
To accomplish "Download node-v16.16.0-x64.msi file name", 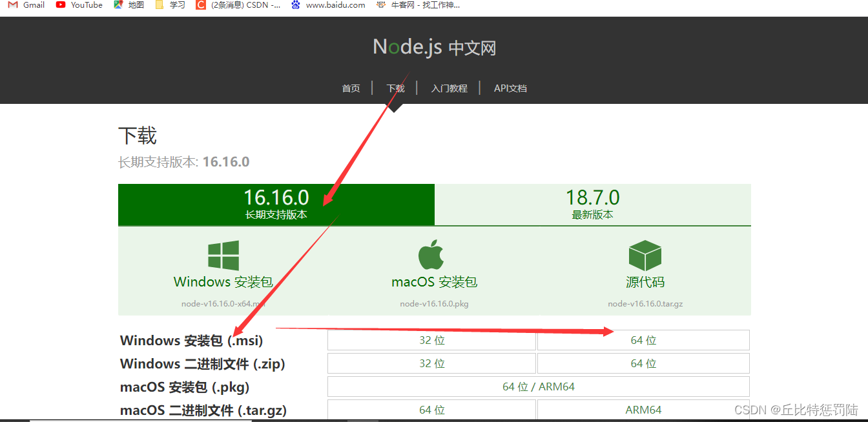I will pyautogui.click(x=223, y=304).
